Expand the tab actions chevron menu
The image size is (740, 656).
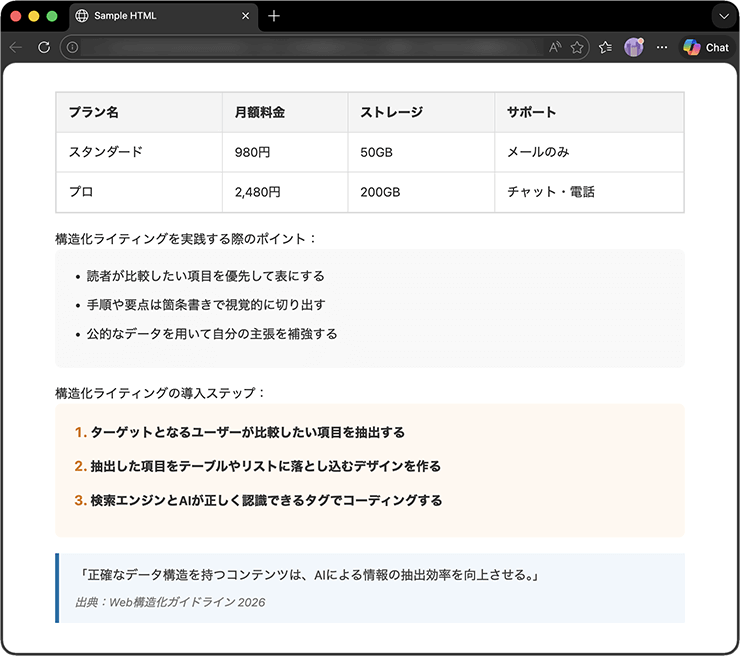[x=724, y=16]
